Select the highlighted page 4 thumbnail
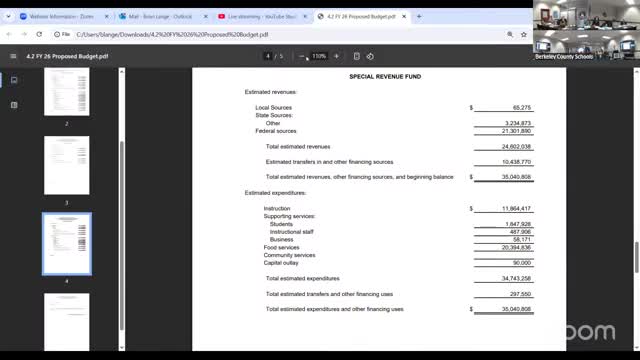640x360 pixels. pos(67,244)
